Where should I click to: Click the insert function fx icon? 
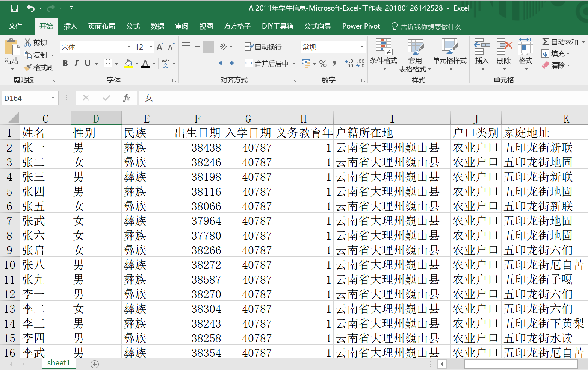[127, 98]
